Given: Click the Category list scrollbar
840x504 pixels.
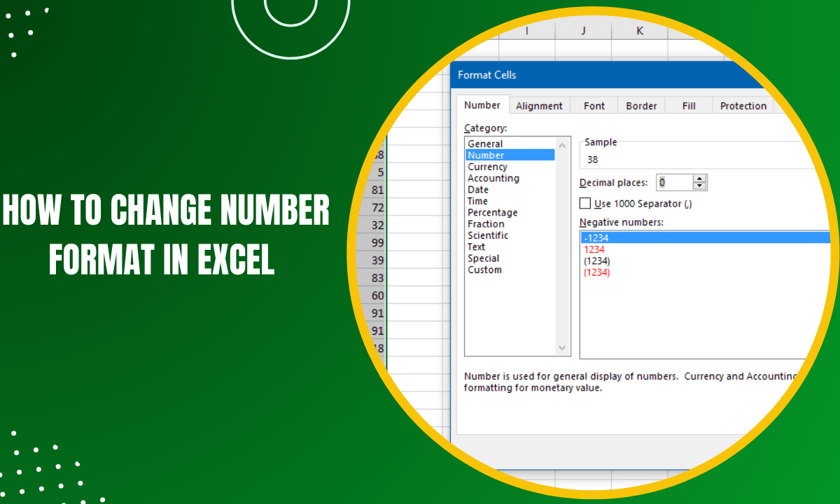Looking at the screenshot, I should tap(562, 245).
